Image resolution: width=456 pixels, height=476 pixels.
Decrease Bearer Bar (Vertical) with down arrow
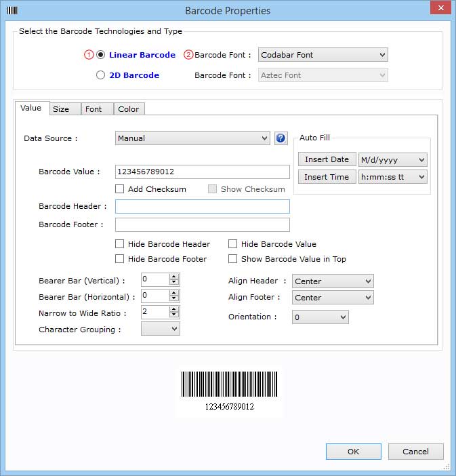pyautogui.click(x=174, y=282)
